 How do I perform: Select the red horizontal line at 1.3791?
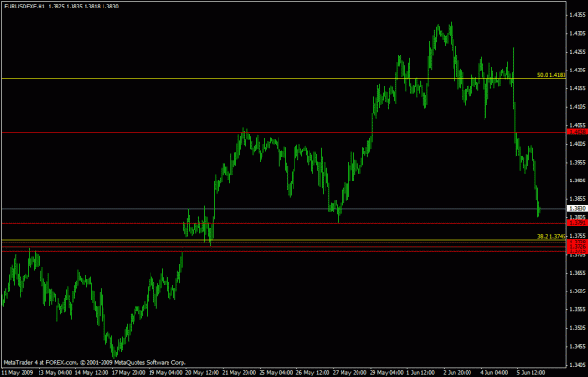(x=284, y=223)
